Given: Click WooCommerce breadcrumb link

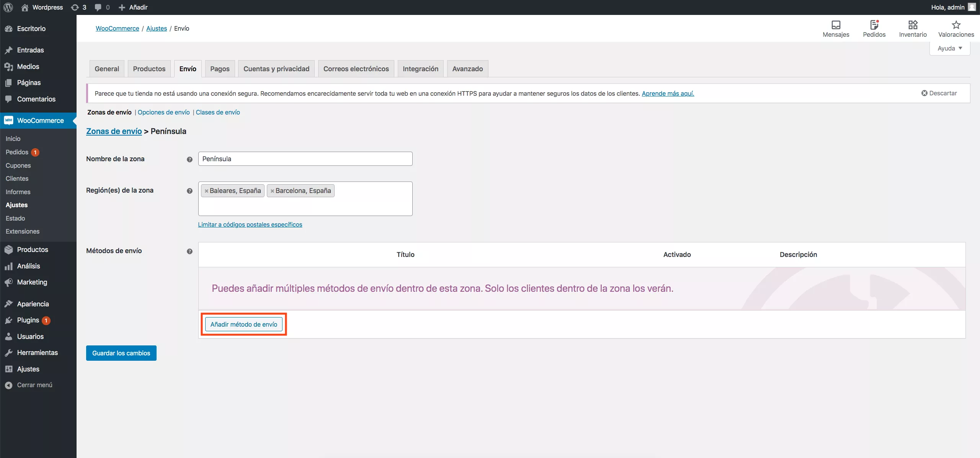Looking at the screenshot, I should click(x=118, y=28).
